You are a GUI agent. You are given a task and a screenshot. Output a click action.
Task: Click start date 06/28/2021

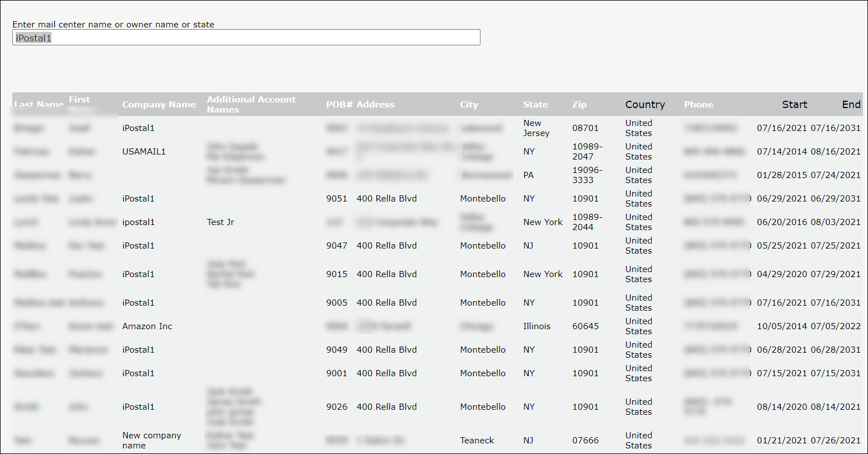point(782,350)
